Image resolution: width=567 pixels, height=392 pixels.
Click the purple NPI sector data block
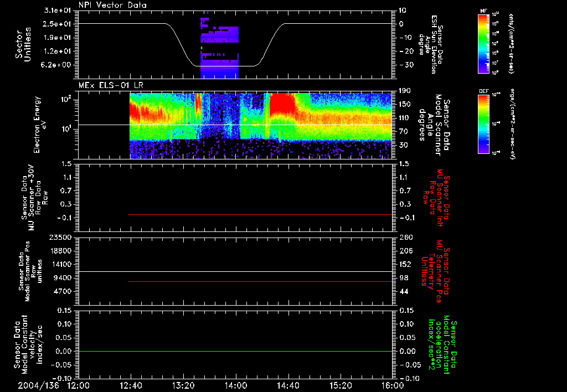[x=219, y=47]
